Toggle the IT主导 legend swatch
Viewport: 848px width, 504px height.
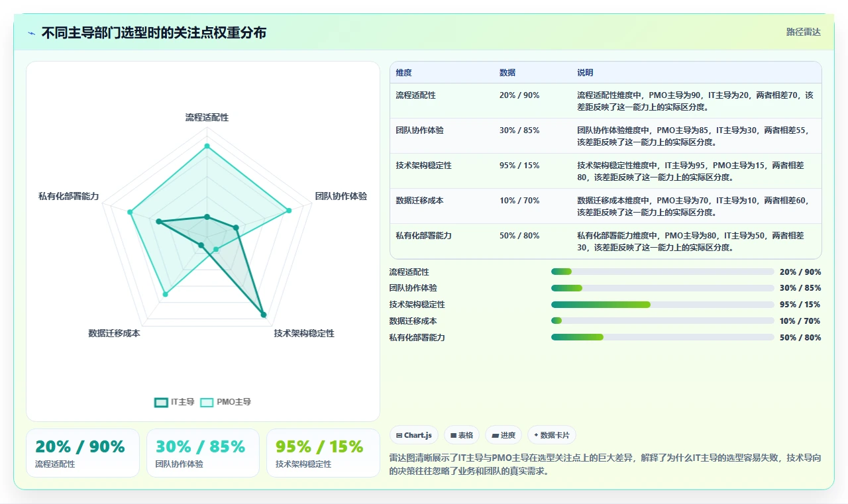[x=161, y=402]
